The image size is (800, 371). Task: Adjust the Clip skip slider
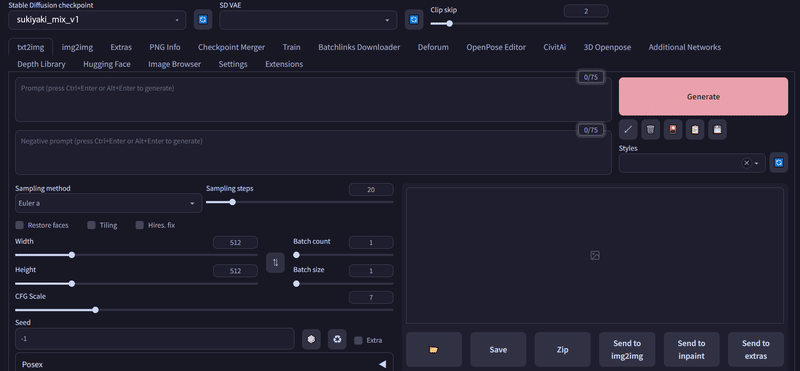(x=519, y=23)
